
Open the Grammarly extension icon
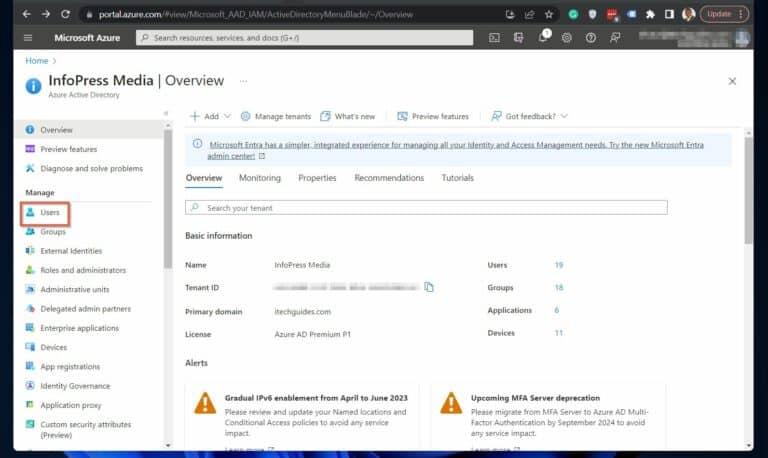point(573,14)
